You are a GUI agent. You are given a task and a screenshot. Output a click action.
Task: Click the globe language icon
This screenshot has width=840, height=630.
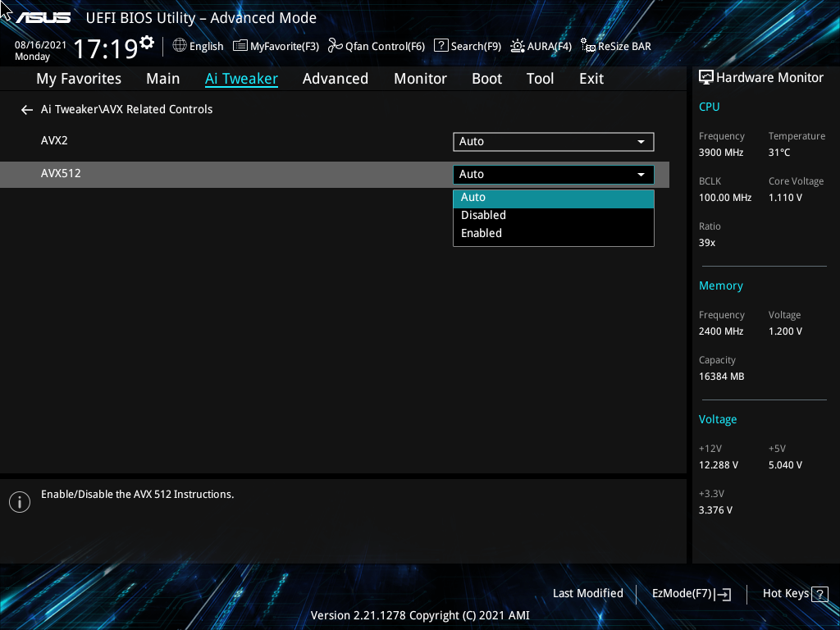point(180,46)
